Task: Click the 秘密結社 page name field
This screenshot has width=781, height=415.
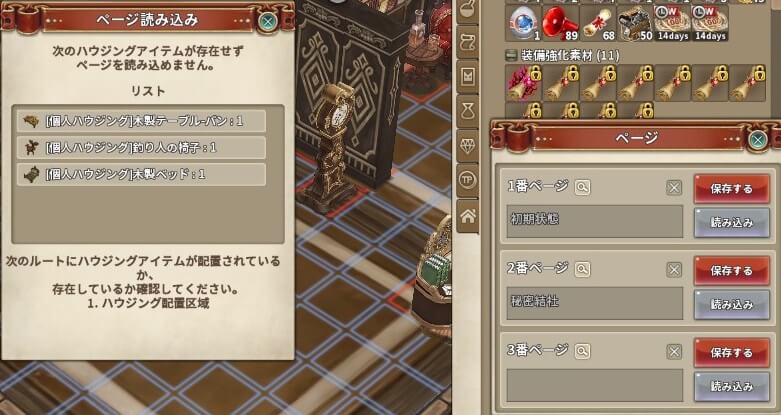Action: click(x=595, y=303)
